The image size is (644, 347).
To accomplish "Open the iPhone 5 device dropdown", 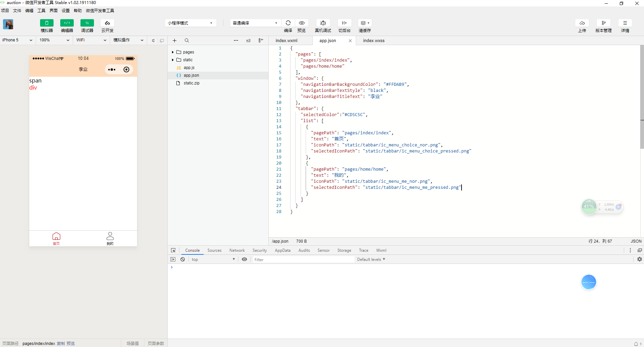I will (17, 40).
